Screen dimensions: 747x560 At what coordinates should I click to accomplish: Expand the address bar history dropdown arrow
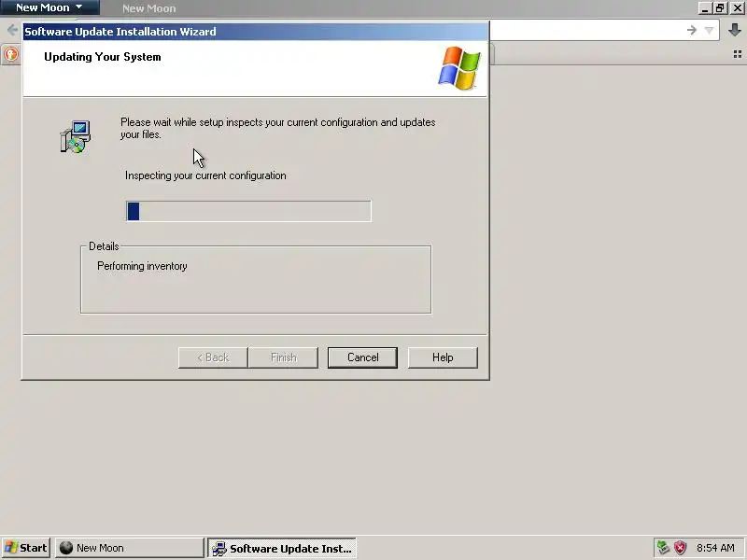tap(709, 31)
